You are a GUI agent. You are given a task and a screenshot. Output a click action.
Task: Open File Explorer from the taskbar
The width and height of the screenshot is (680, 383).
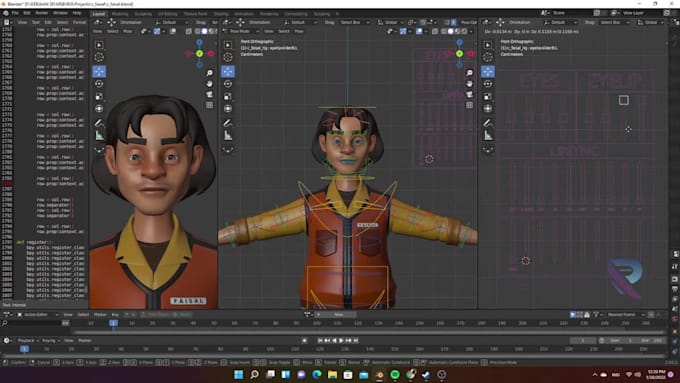(x=332, y=374)
